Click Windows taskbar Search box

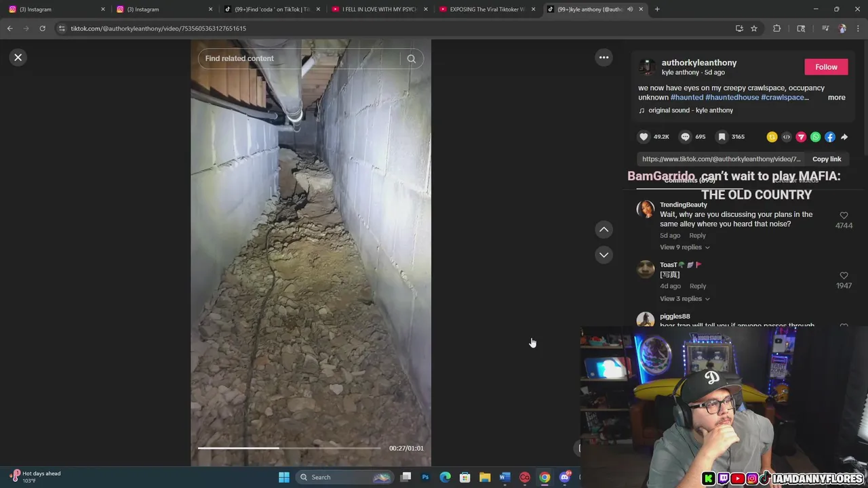click(346, 477)
